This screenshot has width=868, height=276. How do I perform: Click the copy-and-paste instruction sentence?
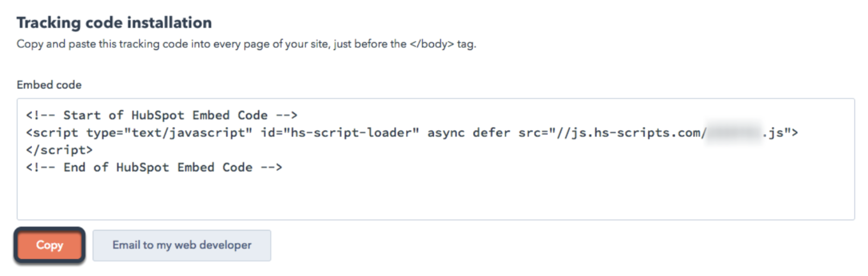tap(211, 44)
